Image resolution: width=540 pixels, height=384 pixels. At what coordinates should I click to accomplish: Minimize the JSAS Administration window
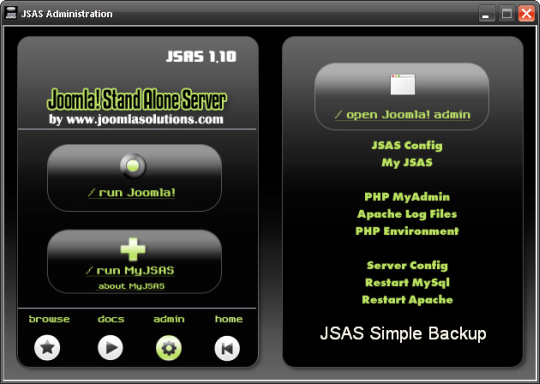[x=486, y=14]
